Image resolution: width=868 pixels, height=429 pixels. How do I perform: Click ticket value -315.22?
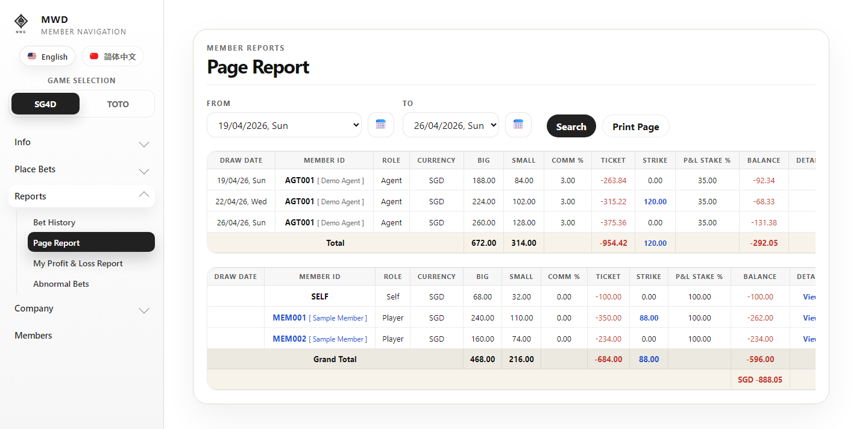(x=613, y=201)
